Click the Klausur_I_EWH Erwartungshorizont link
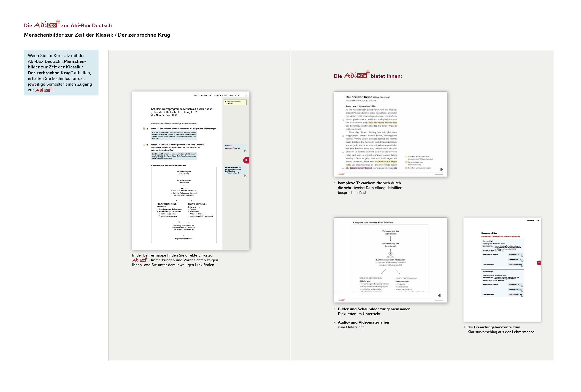This screenshot has height=392, width=581. pos(516,265)
